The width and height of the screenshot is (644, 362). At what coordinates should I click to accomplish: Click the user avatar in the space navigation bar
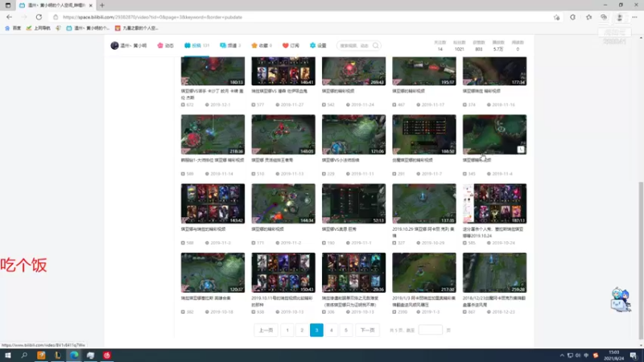tap(114, 46)
